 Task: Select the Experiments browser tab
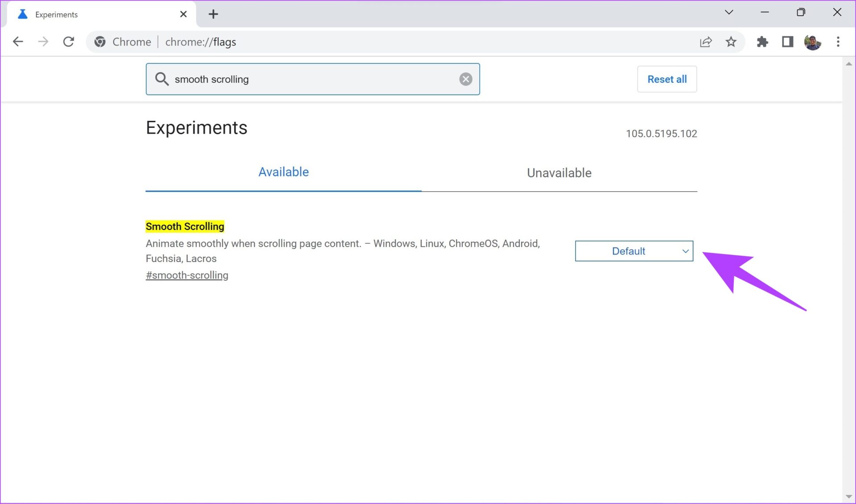pyautogui.click(x=102, y=14)
